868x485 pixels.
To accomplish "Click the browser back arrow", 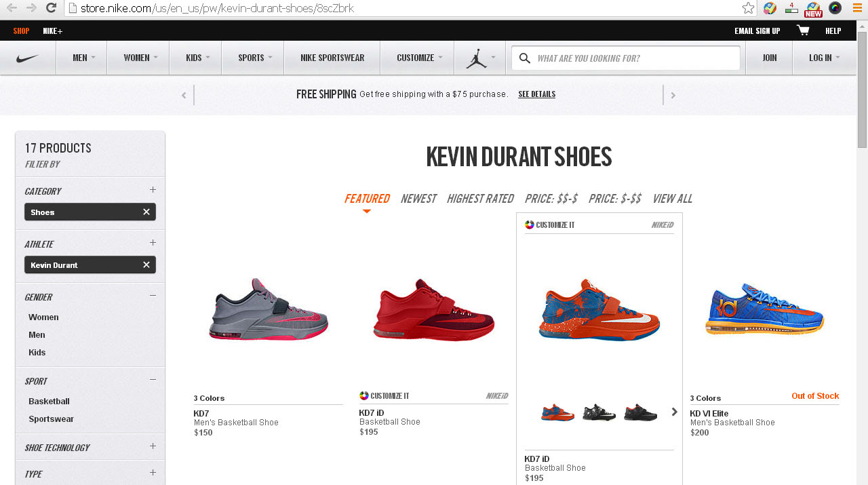I will point(12,8).
